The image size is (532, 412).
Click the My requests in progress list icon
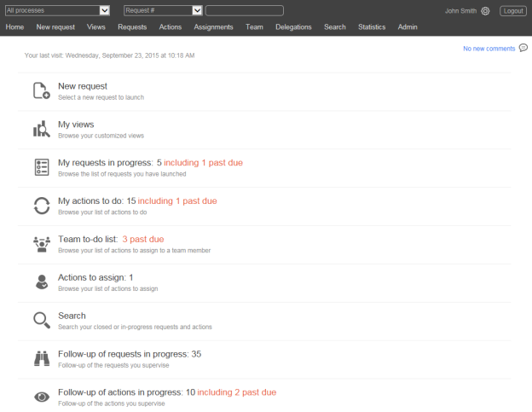pos(41,167)
